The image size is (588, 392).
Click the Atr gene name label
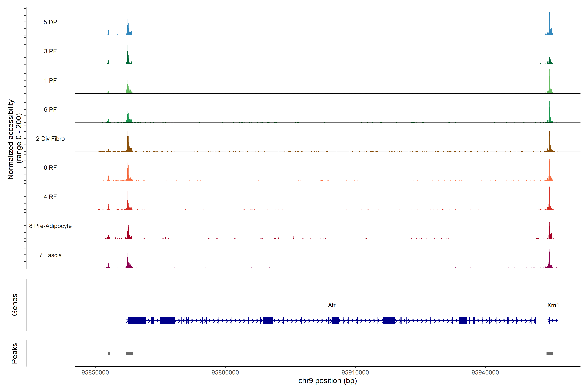332,305
